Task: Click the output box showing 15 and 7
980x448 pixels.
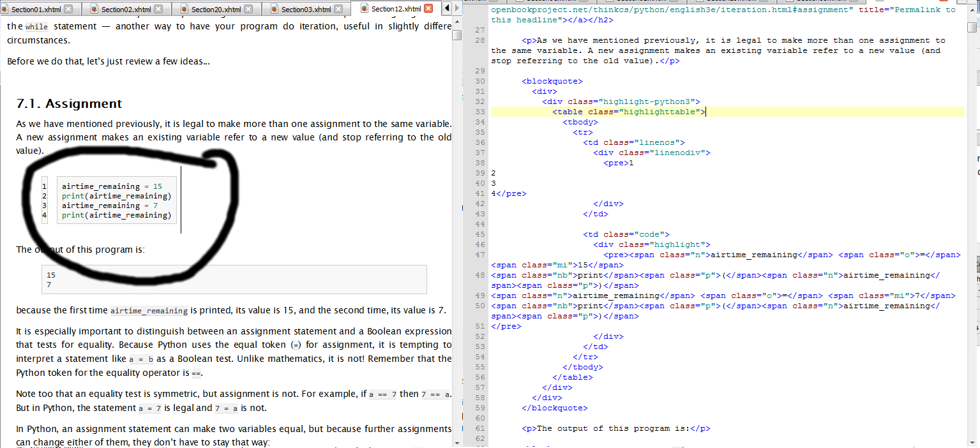Action: pyautogui.click(x=234, y=280)
